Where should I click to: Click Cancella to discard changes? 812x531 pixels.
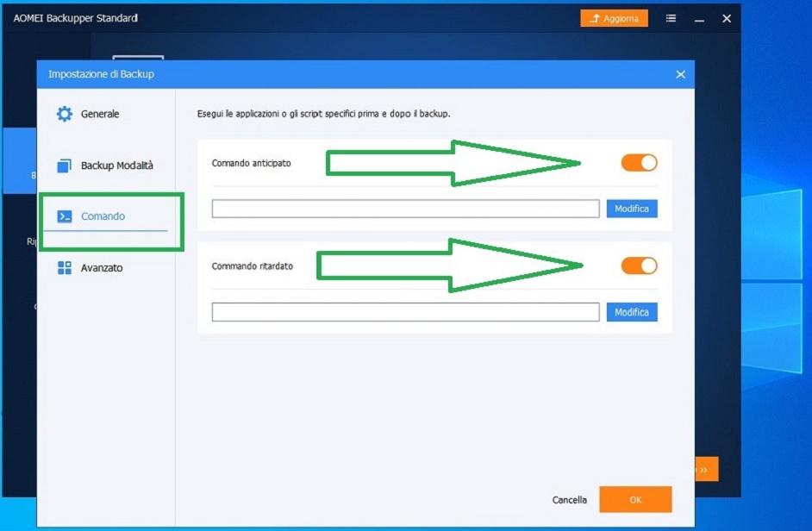coord(569,500)
